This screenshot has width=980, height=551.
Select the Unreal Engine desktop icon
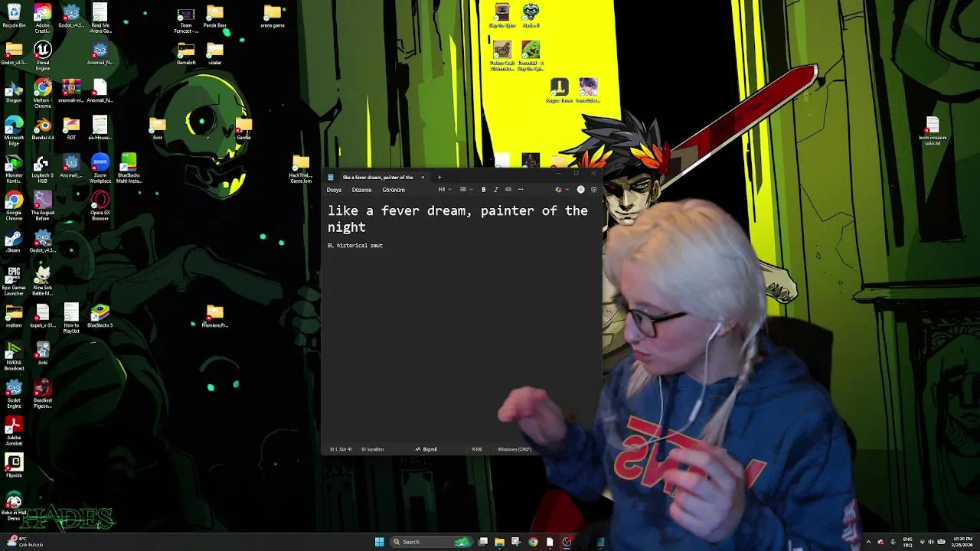click(42, 54)
